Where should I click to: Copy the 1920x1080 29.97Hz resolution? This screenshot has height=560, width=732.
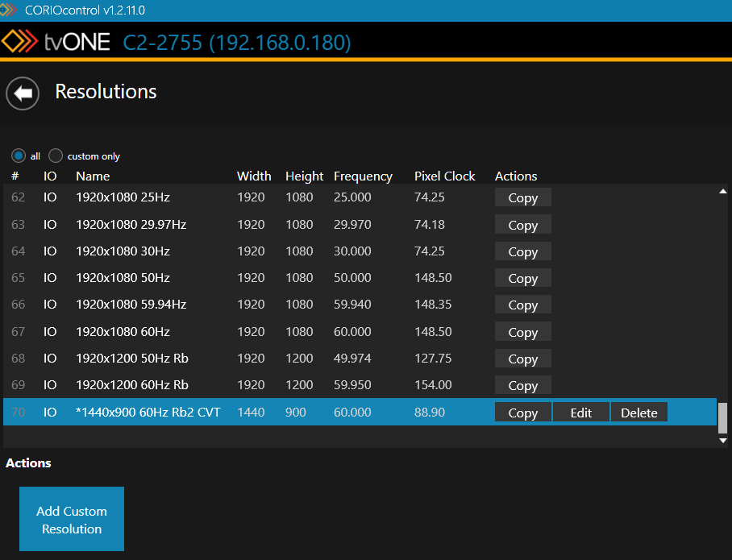(x=522, y=225)
